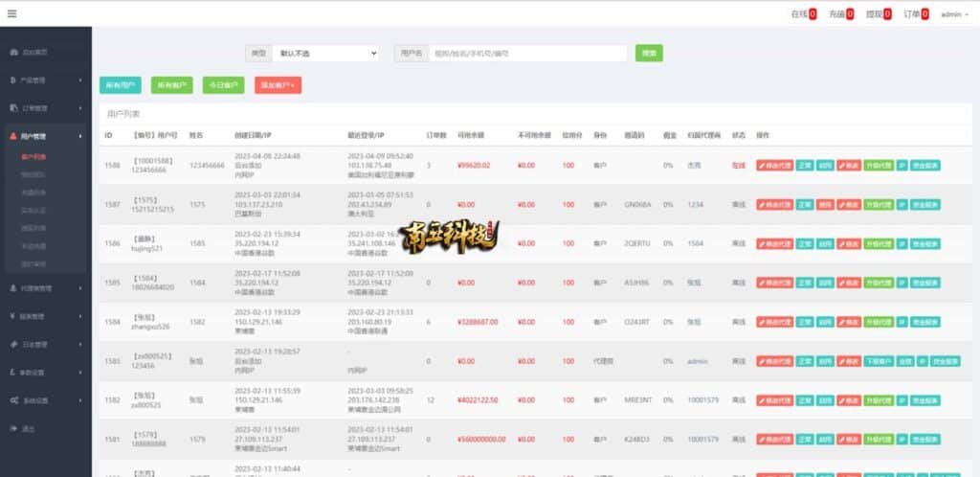Click the green upgrade-agent button in row 1584
This screenshot has height=477, width=980.
point(879,322)
